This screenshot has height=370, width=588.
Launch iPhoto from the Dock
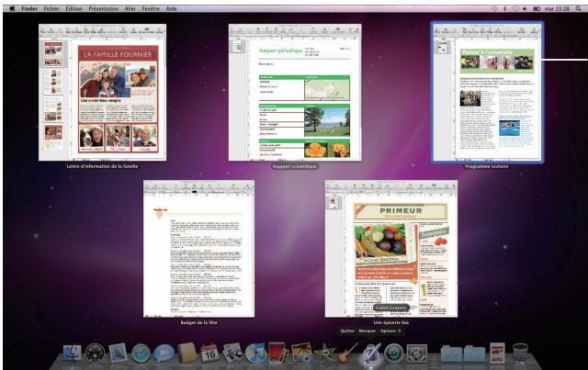point(301,353)
